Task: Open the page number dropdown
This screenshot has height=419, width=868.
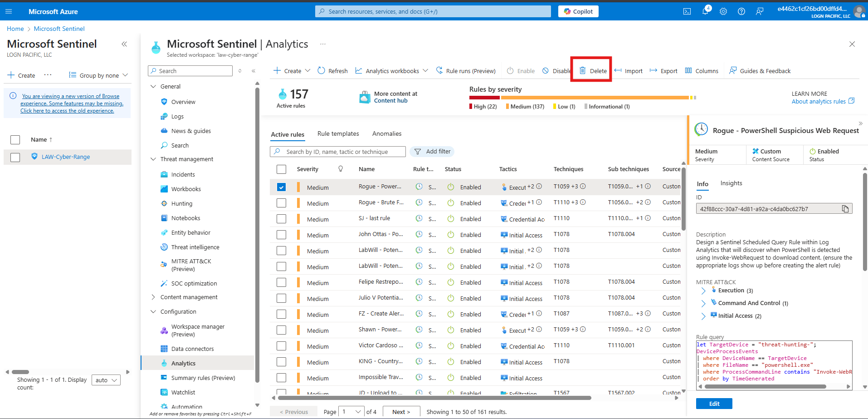Action: [351, 412]
